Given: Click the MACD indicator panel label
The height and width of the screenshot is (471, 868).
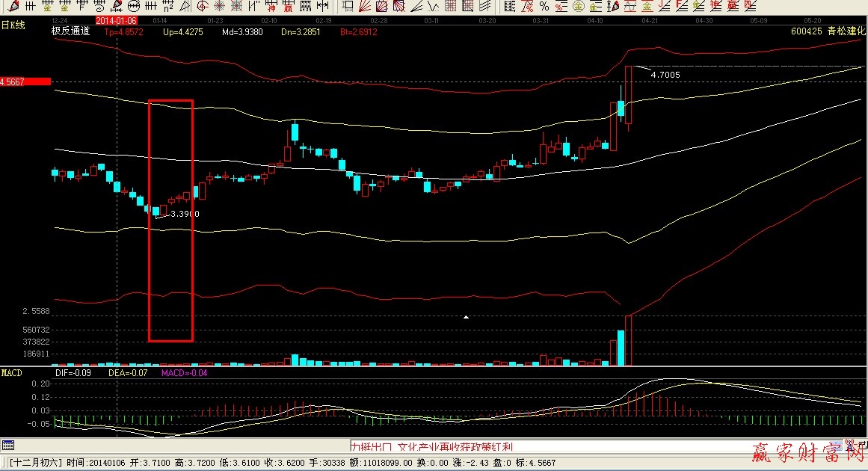Looking at the screenshot, I should coord(12,372).
